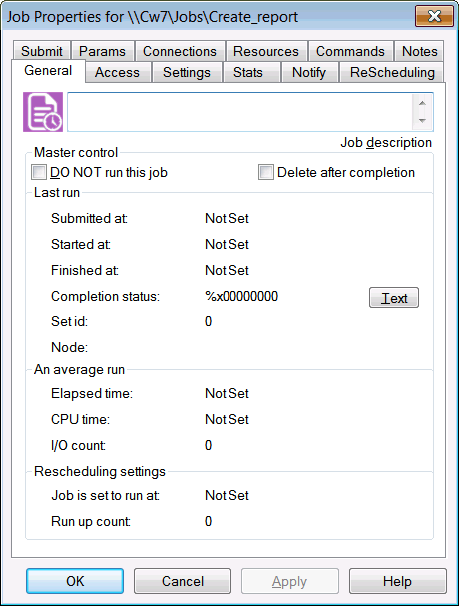Click the purple job document icon
The width and height of the screenshot is (459, 606).
point(43,112)
